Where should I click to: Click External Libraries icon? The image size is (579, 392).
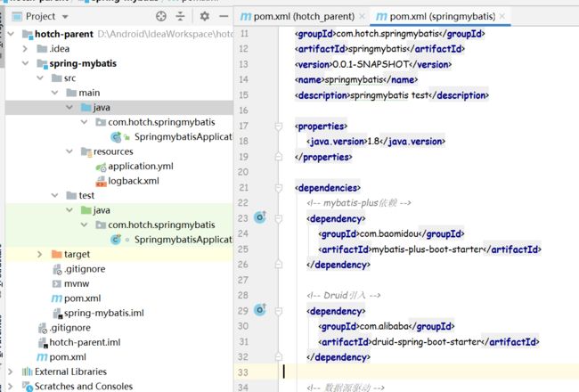point(28,372)
